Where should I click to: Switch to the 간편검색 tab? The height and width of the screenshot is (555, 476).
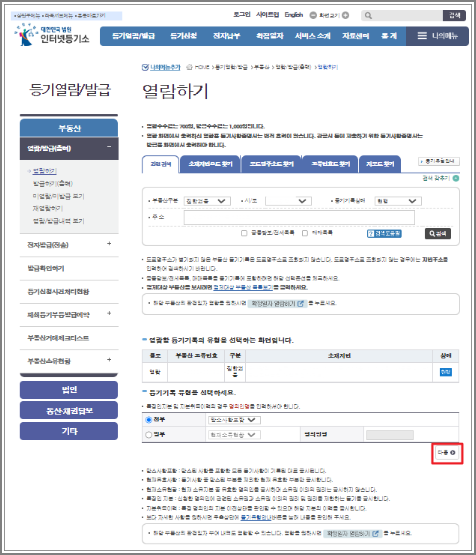click(x=161, y=164)
